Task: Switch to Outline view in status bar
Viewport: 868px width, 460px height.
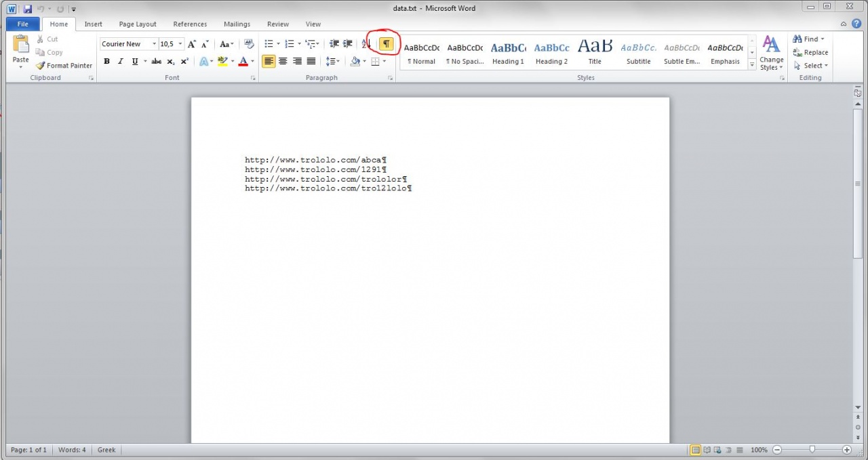Action: (728, 450)
